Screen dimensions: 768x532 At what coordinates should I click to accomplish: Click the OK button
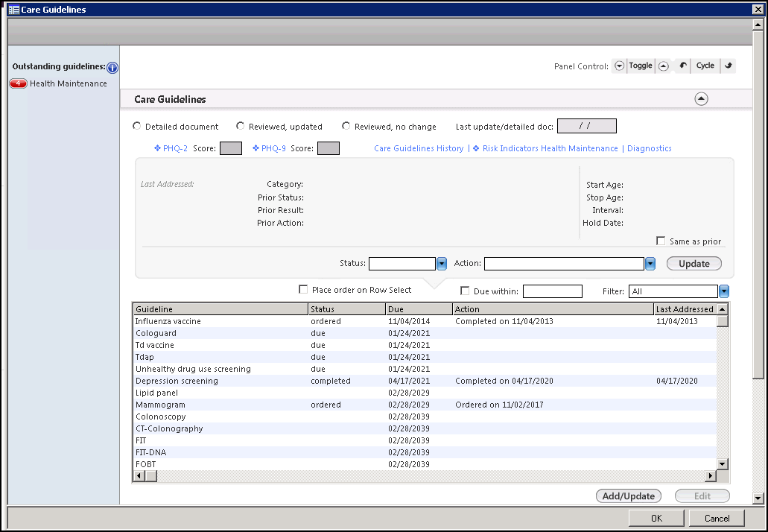(656, 519)
